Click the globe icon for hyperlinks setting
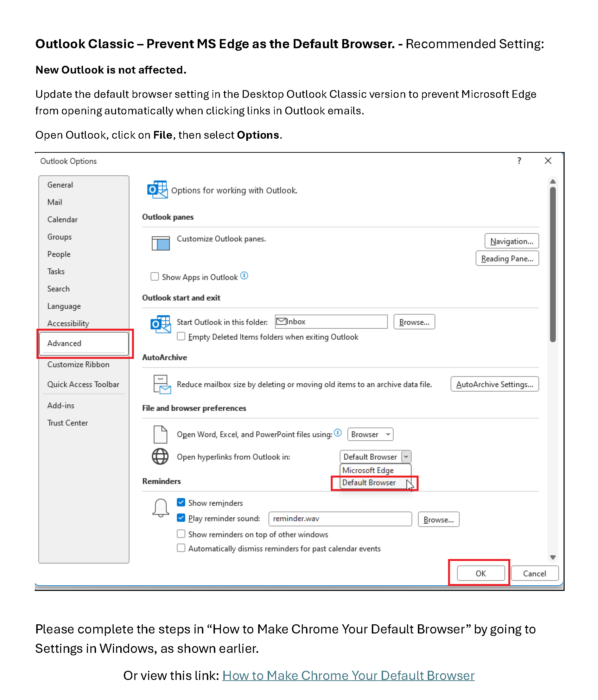This screenshot has width=598, height=700. (160, 456)
